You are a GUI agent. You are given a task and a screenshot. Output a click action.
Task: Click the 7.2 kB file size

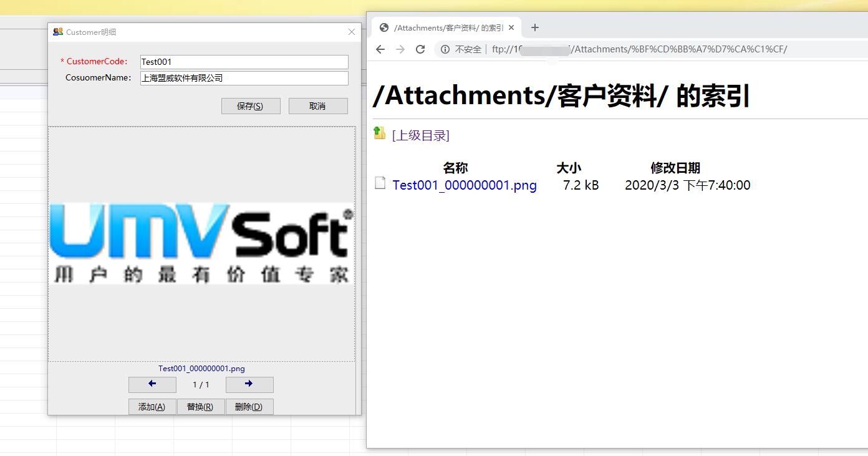[581, 185]
